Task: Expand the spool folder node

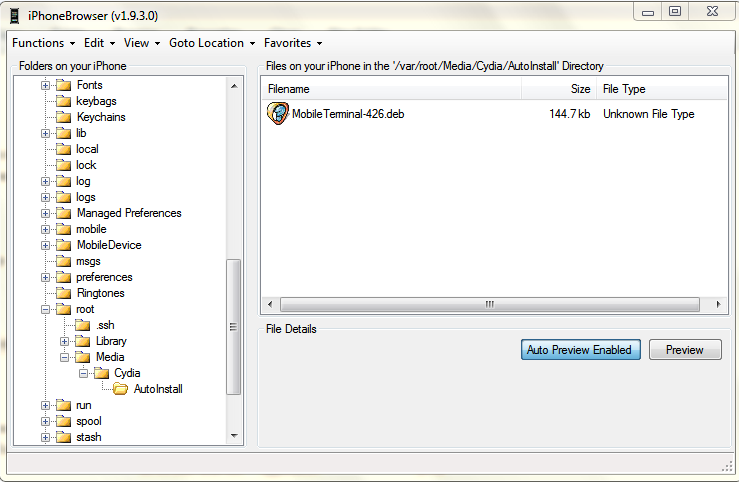Action: 45,422
